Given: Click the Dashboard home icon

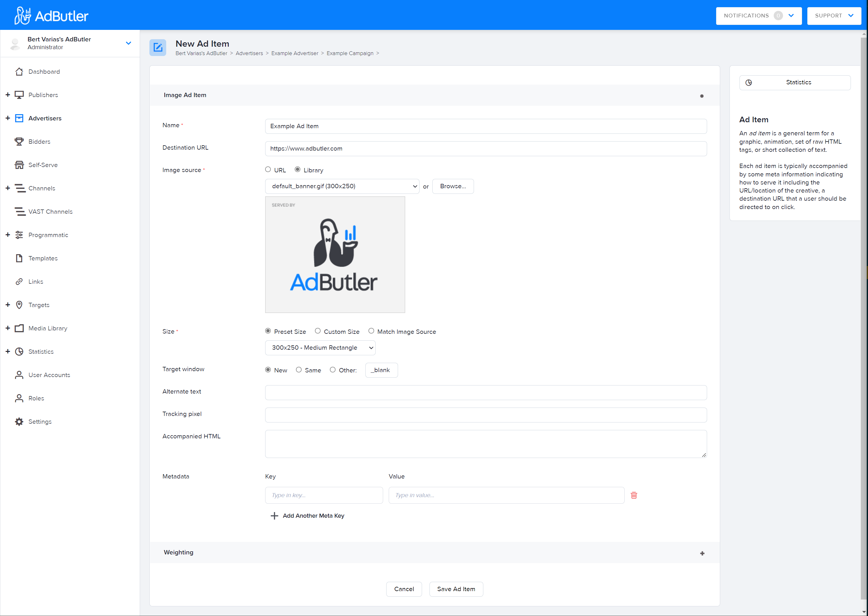Looking at the screenshot, I should [x=19, y=72].
